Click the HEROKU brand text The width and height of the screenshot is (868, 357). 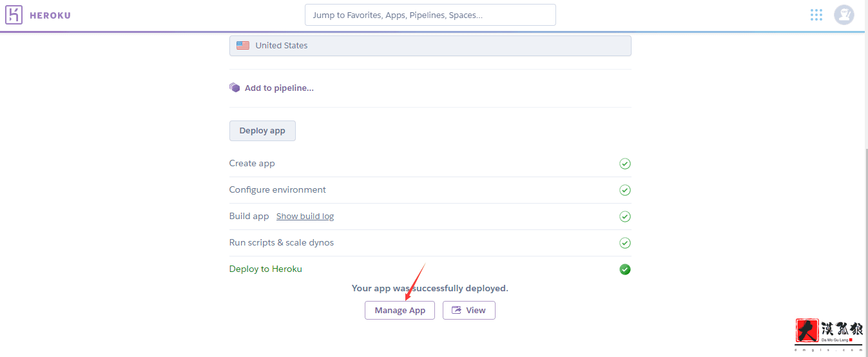tap(50, 15)
